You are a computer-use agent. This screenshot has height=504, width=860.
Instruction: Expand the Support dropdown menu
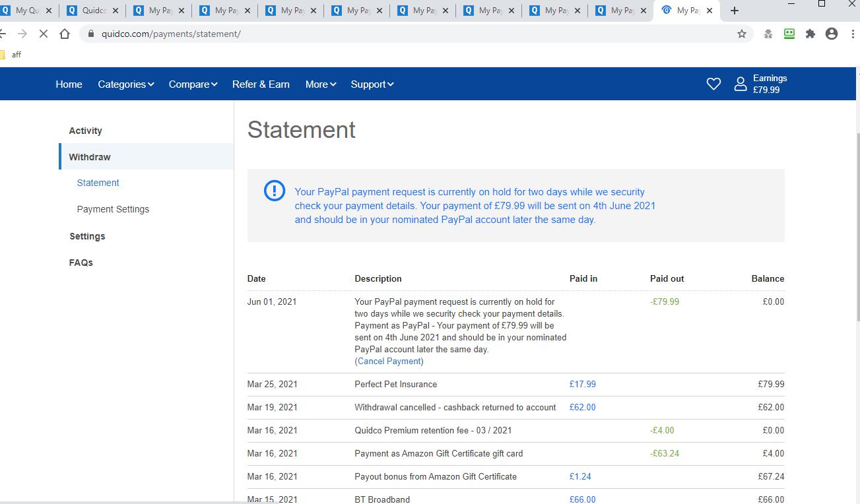[x=372, y=84]
